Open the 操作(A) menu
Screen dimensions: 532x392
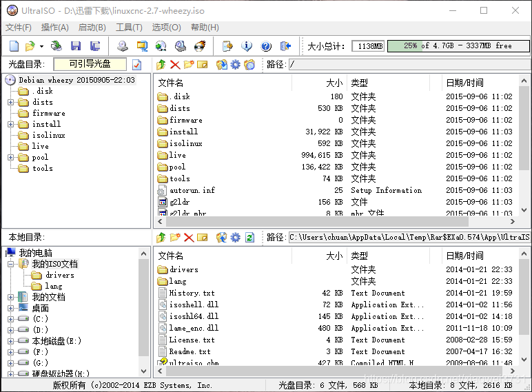pyautogui.click(x=55, y=27)
